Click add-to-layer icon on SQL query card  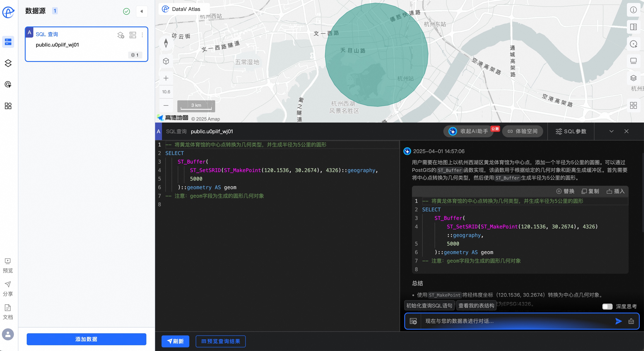pos(121,35)
